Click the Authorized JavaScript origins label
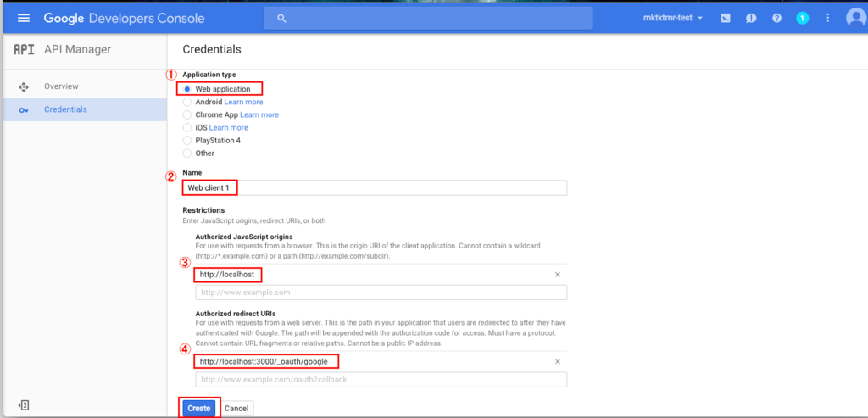Screen dimensions: 868x418 coord(244,237)
